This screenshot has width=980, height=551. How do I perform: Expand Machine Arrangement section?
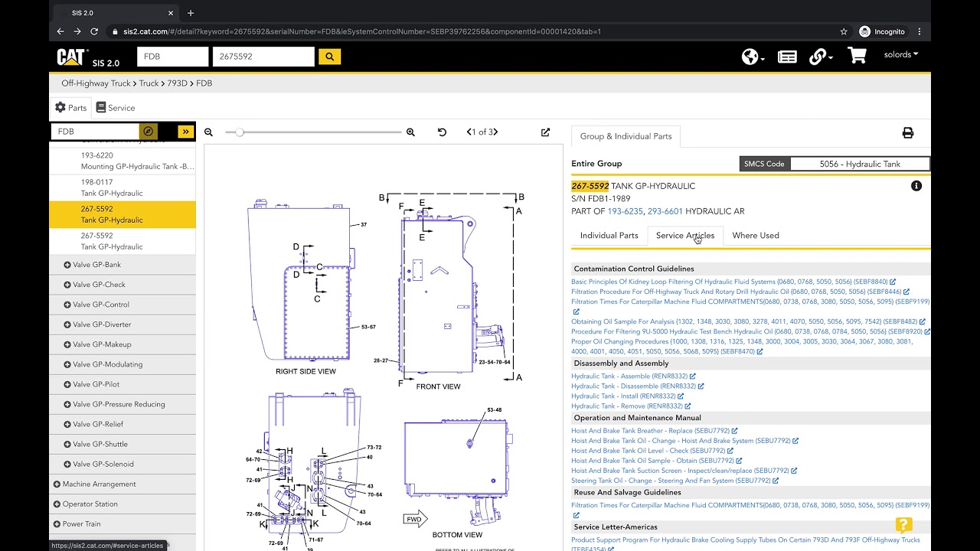click(57, 484)
